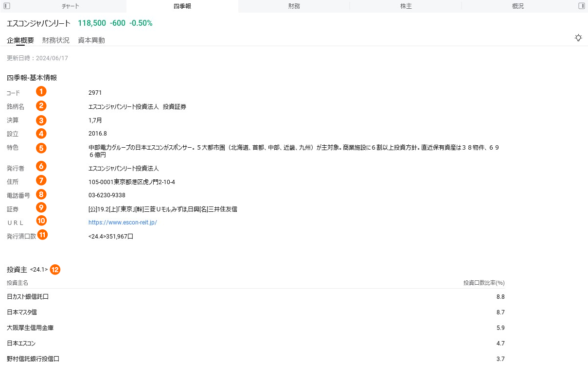
Task: Click the ratio value 8.7
Action: pos(500,312)
